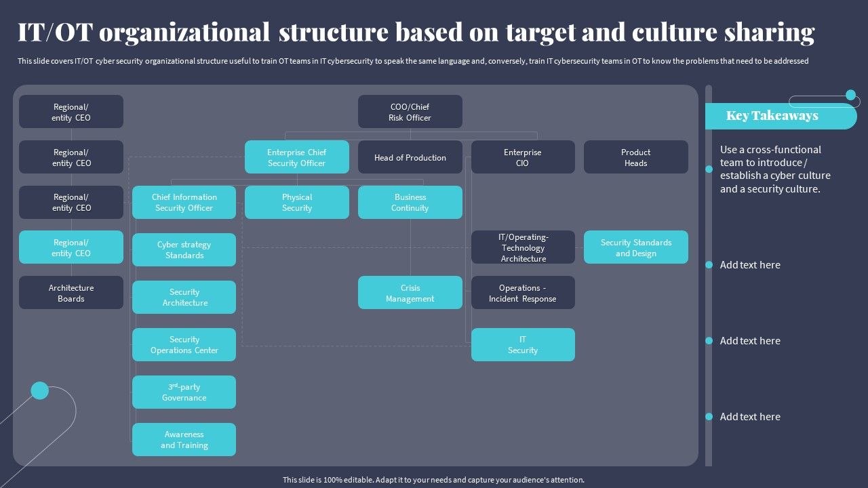Image resolution: width=868 pixels, height=488 pixels.
Task: Select the Security Standards and Design box
Action: [x=636, y=247]
